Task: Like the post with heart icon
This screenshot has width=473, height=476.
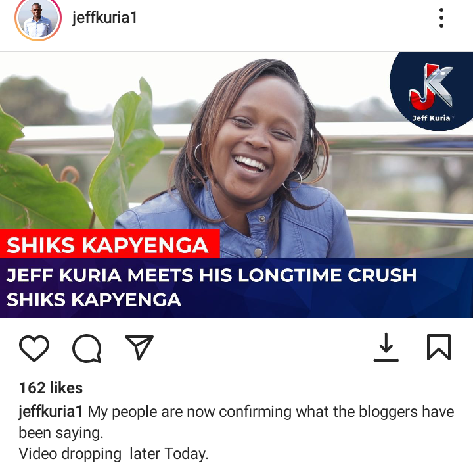Action: click(x=34, y=348)
